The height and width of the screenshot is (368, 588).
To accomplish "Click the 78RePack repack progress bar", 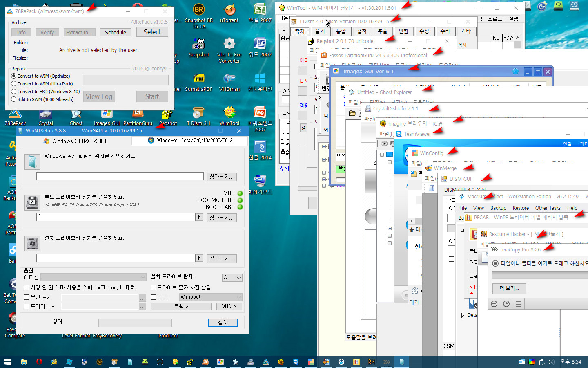I will tap(126, 80).
